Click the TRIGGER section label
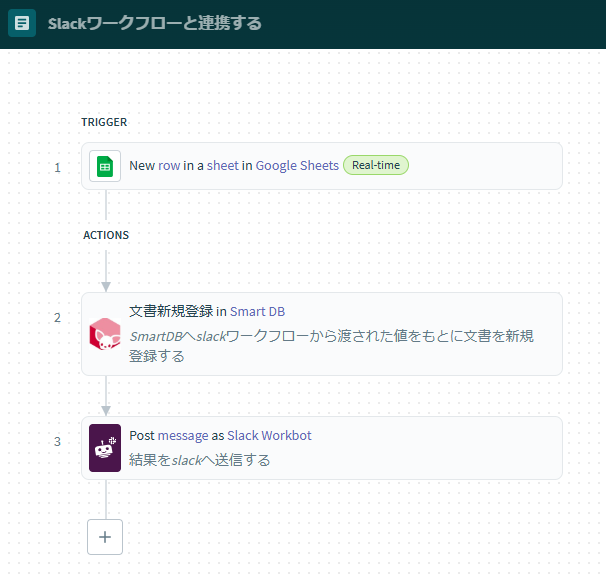The width and height of the screenshot is (606, 579). (x=104, y=122)
